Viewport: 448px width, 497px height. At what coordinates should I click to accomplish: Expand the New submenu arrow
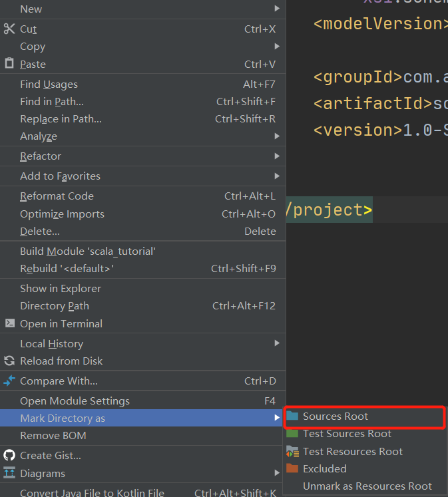click(x=277, y=9)
